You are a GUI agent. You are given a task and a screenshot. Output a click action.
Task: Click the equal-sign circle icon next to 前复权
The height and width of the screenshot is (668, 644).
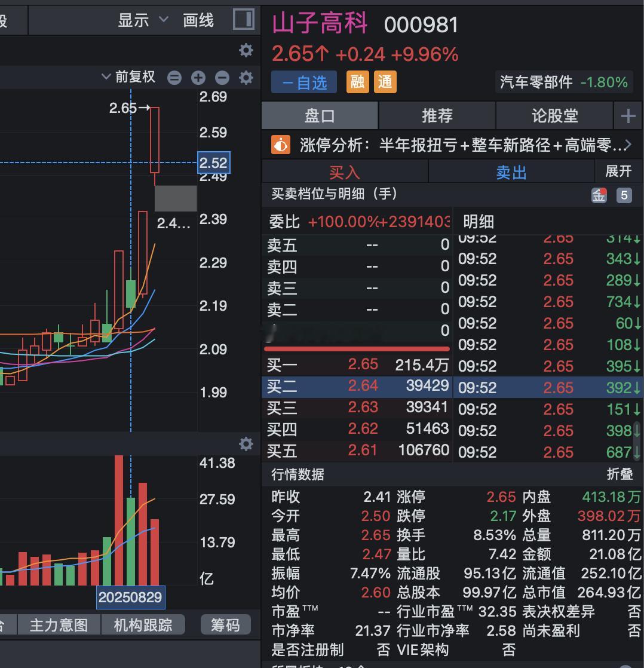tap(174, 78)
